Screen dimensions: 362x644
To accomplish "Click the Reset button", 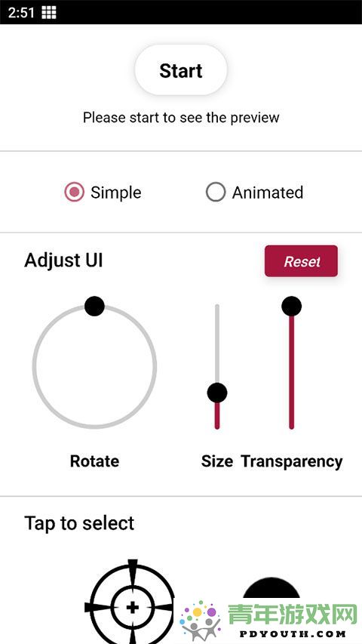I will 301,261.
